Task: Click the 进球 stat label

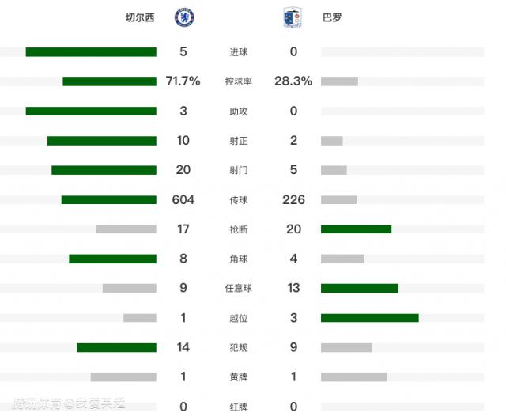Action: coord(238,52)
